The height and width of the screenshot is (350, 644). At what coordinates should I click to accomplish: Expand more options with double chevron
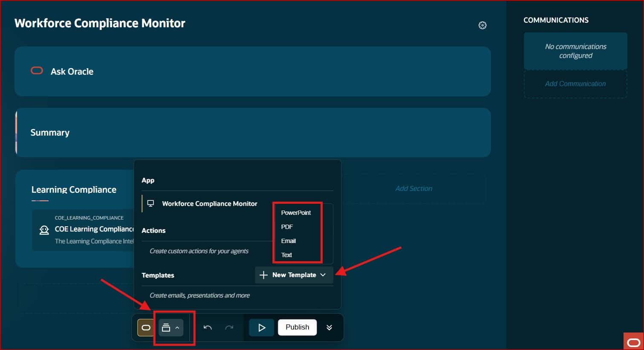coord(329,327)
